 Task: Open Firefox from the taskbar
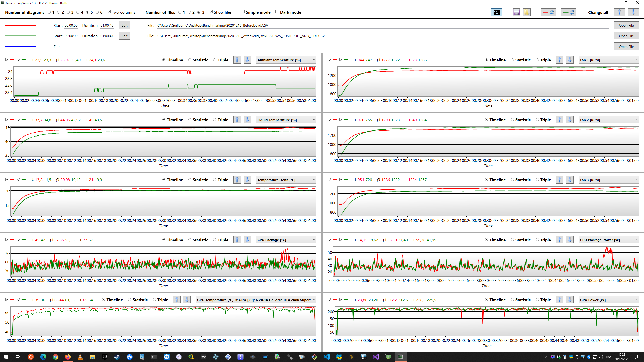tap(68, 357)
